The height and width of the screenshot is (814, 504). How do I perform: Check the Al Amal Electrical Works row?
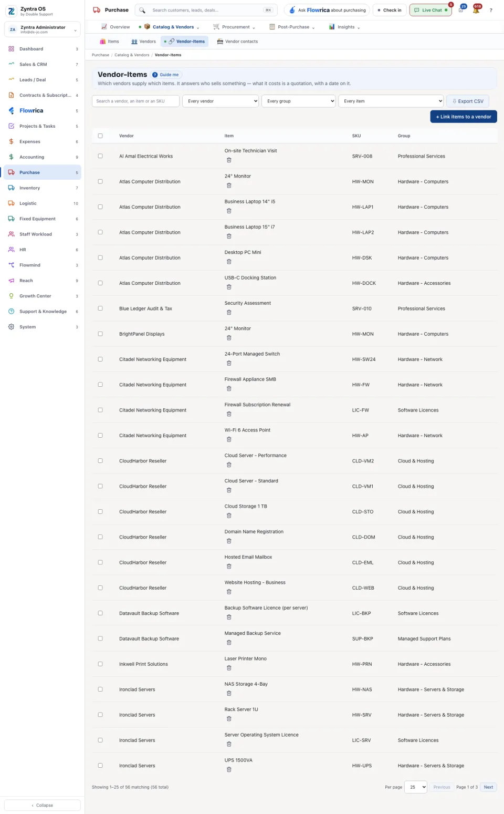100,156
